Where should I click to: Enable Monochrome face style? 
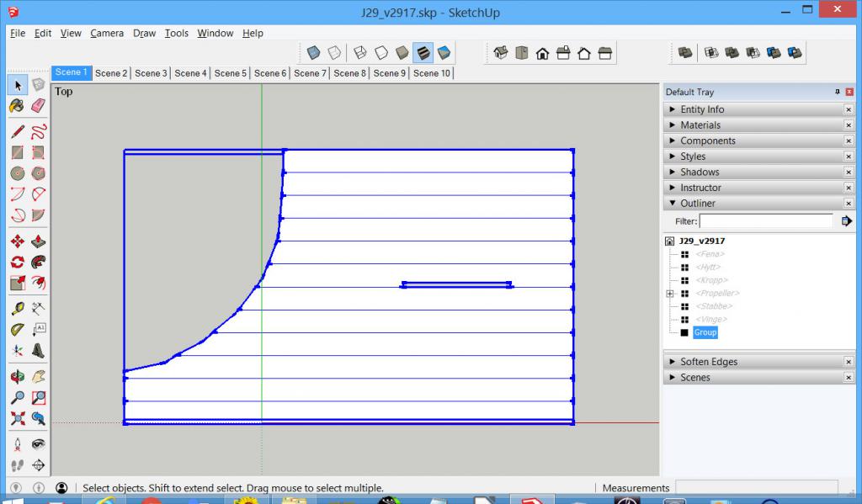(x=444, y=53)
